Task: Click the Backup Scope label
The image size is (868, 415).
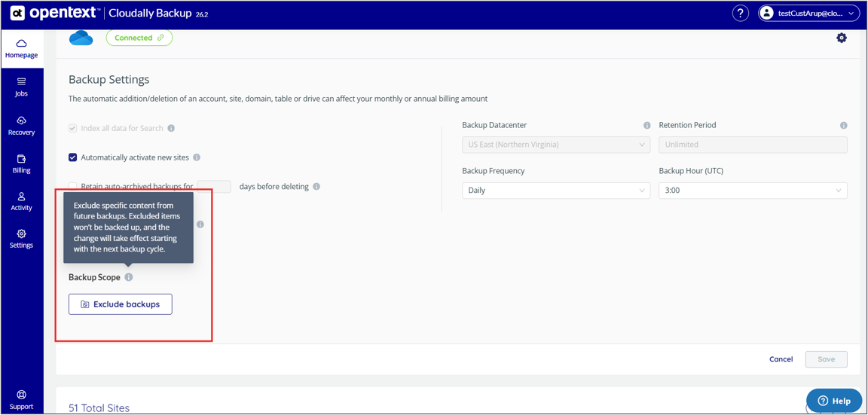Action: (95, 277)
